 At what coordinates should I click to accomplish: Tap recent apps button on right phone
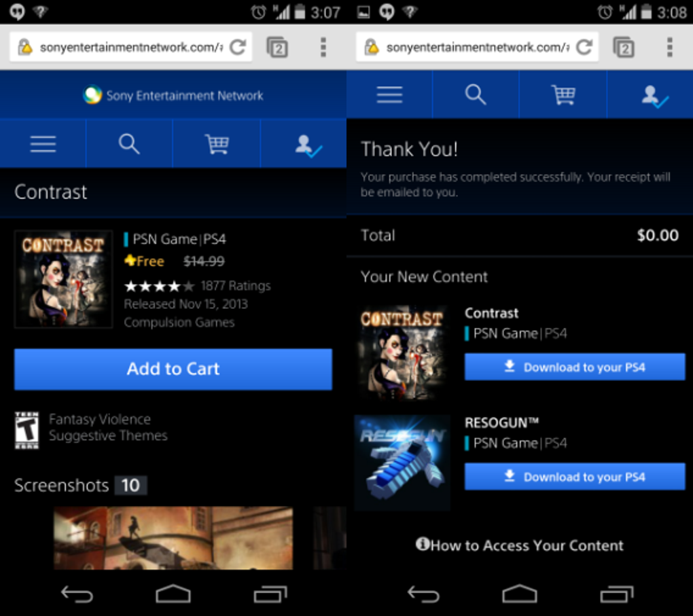(x=616, y=594)
